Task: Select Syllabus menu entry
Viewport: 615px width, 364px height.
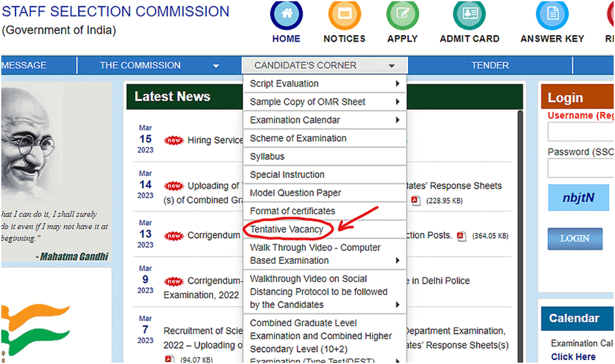Action: (x=325, y=157)
